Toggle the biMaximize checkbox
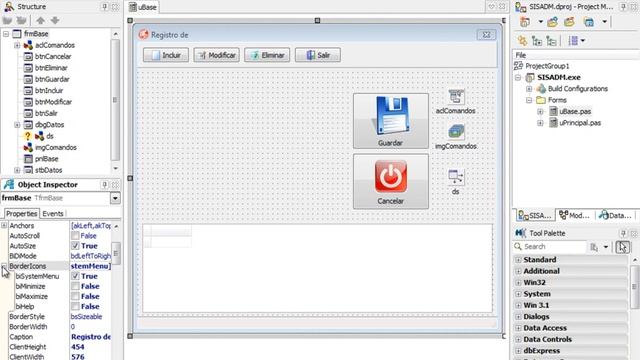Image resolution: width=640 pixels, height=360 pixels. (75, 296)
